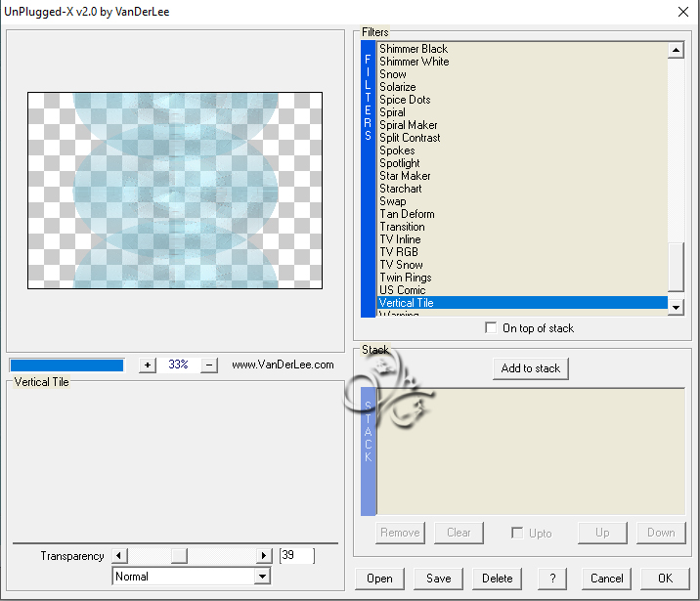Confirm with the OK button

(665, 579)
